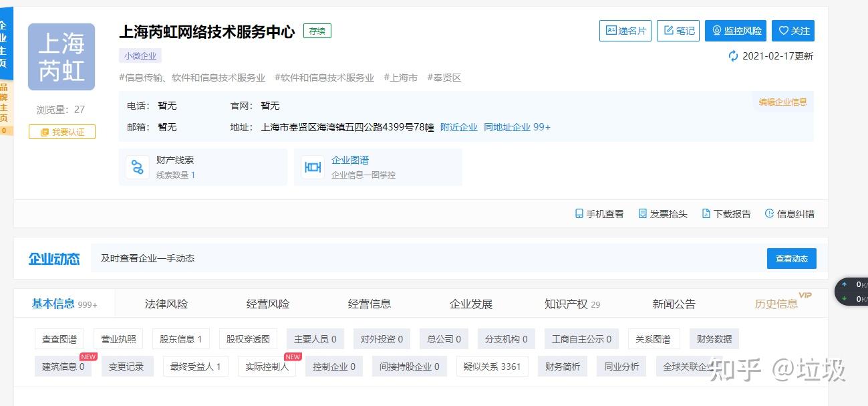The width and height of the screenshot is (868, 406).
Task: Select 最终受益人 1 sub-item
Action: pyautogui.click(x=196, y=366)
